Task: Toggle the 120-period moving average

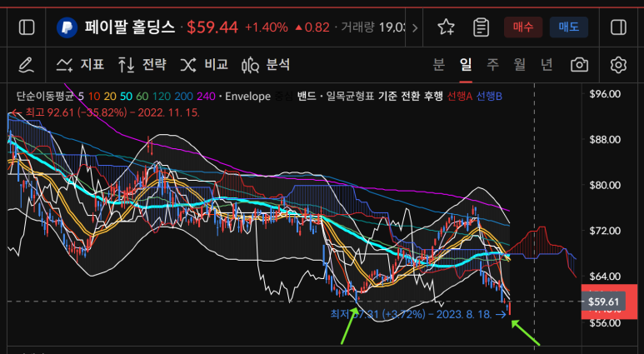Action: tap(161, 97)
